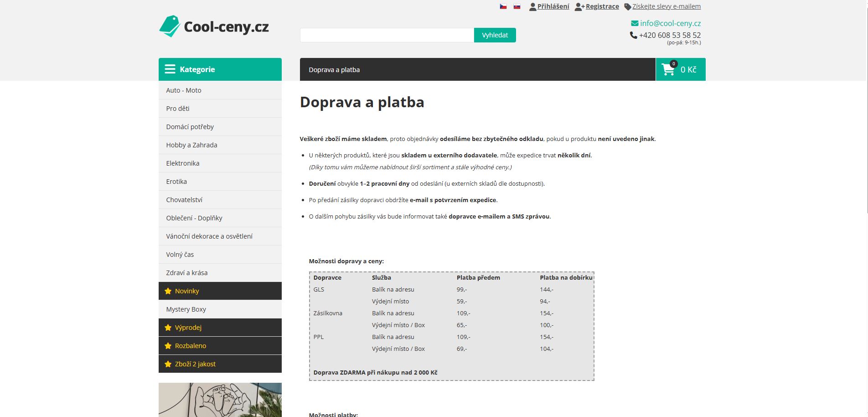Image resolution: width=868 pixels, height=417 pixels.
Task: Open the Chovatelství category
Action: 220,200
